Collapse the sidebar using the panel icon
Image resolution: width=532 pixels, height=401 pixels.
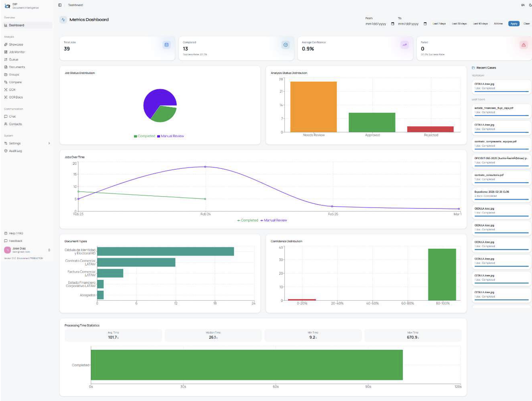tap(60, 5)
